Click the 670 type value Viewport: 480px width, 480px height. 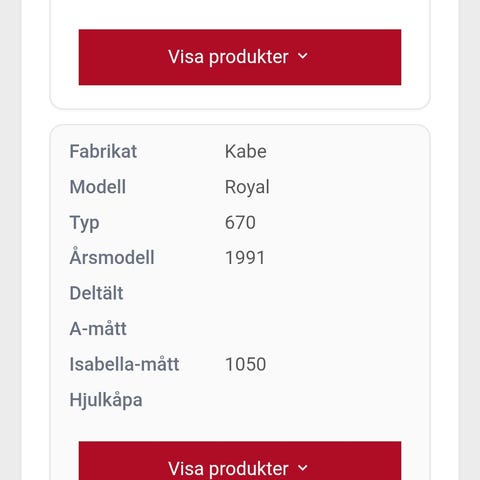click(x=240, y=223)
